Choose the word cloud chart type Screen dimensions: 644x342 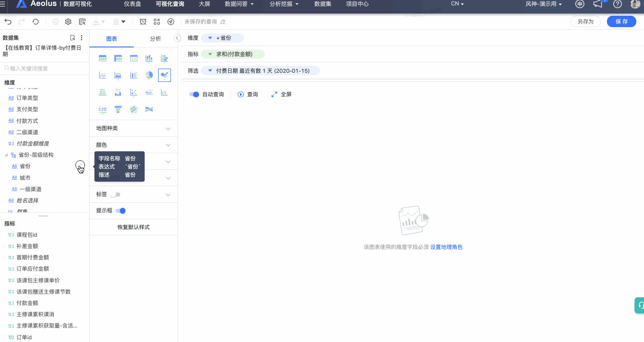coord(149,92)
